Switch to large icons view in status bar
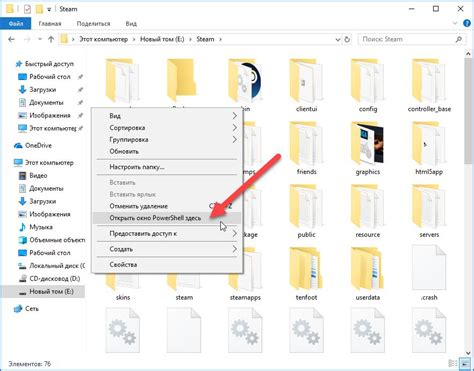 pos(465,364)
